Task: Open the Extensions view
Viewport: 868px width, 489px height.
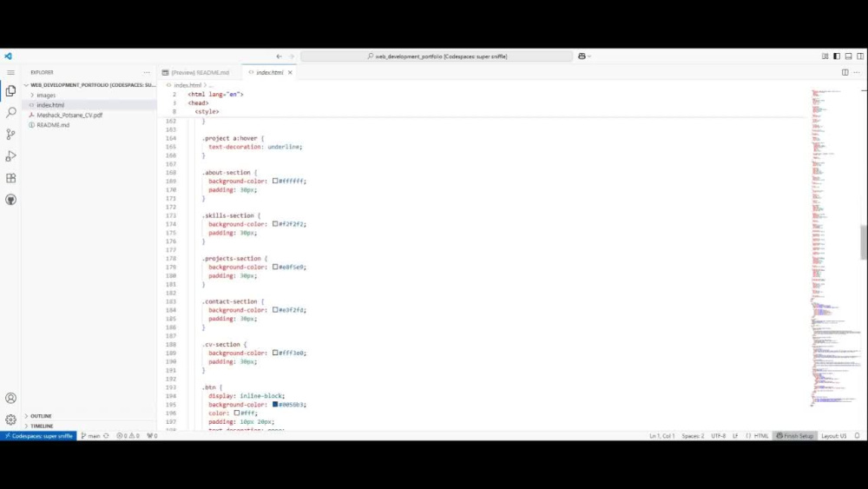Action: tap(10, 178)
